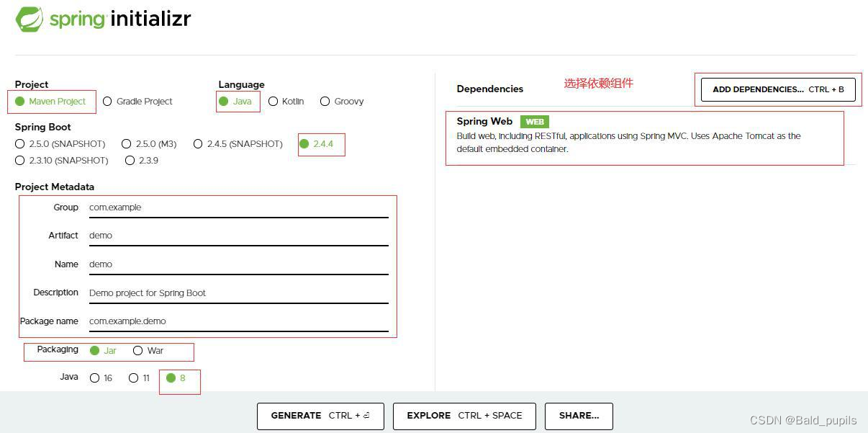Screen dimensions: 868x433
Task: Select Spring Boot 2.3.9 version
Action: click(x=142, y=161)
